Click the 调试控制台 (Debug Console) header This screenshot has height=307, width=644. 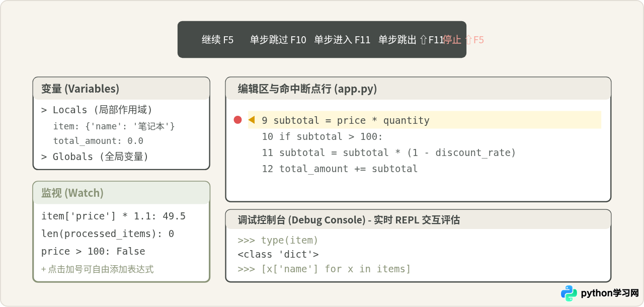pos(418,220)
